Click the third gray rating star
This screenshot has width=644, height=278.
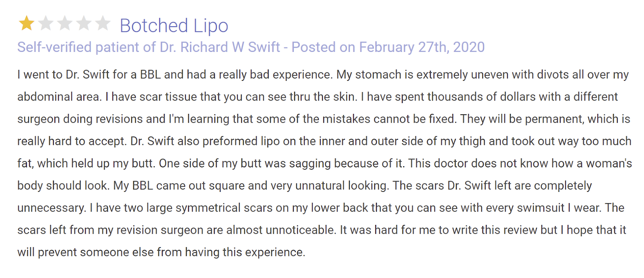(x=65, y=23)
